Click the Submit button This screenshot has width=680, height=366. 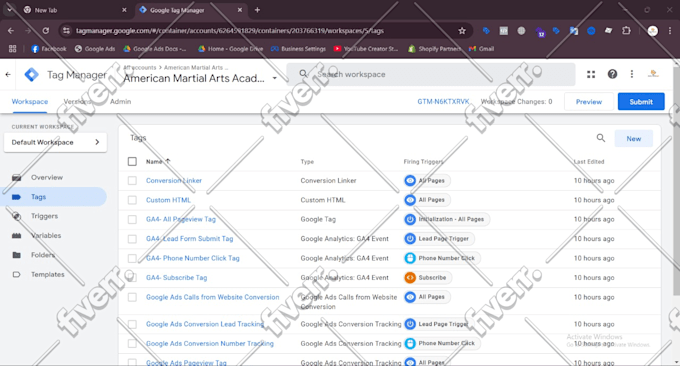coord(641,101)
